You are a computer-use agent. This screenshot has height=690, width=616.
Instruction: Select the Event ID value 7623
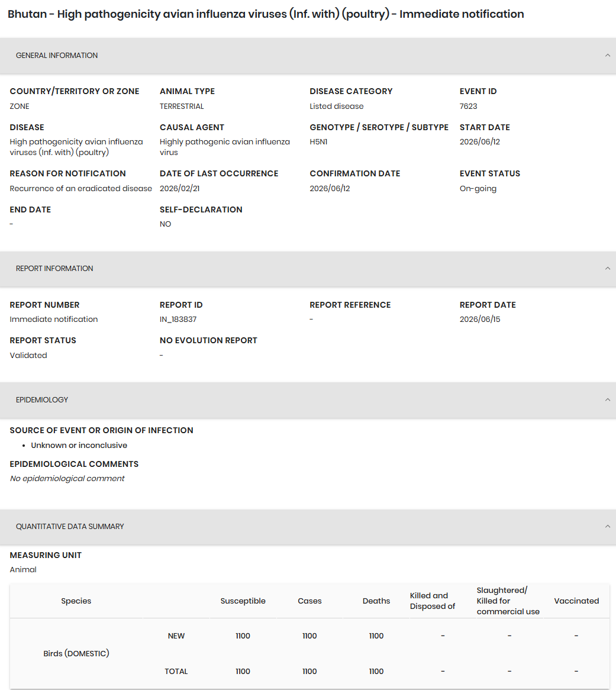[469, 107]
